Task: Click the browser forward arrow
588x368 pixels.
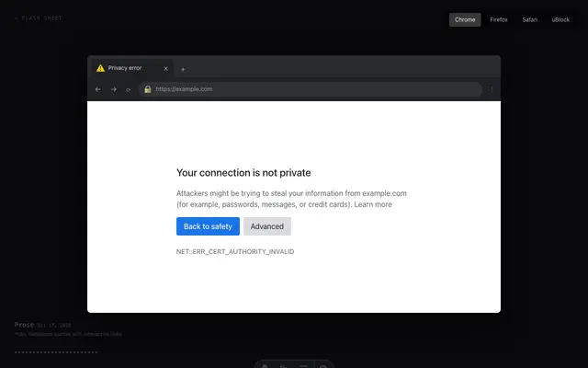Action: click(114, 89)
